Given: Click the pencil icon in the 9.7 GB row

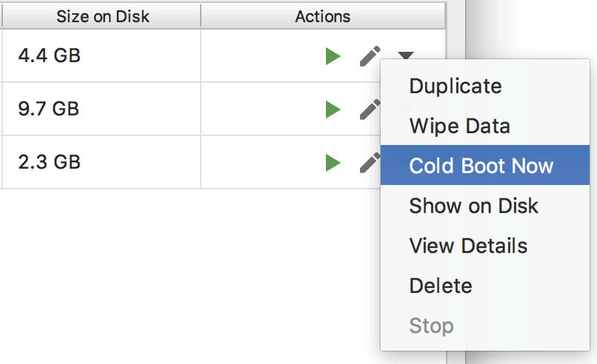Looking at the screenshot, I should (368, 108).
